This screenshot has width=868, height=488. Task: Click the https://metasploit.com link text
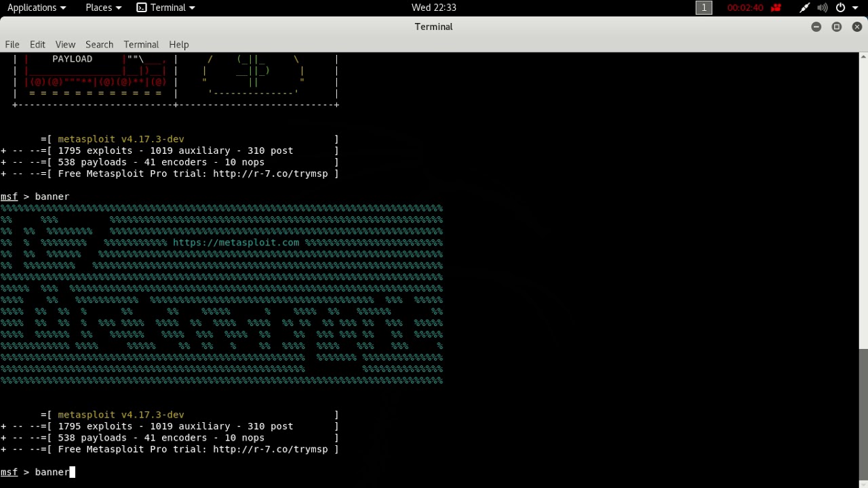click(x=236, y=242)
